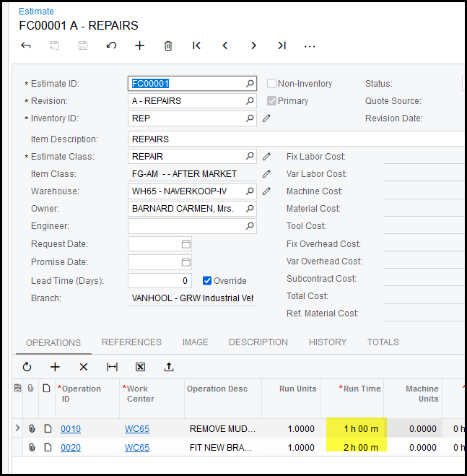Click the Lead Time (Days) input field

(160, 280)
